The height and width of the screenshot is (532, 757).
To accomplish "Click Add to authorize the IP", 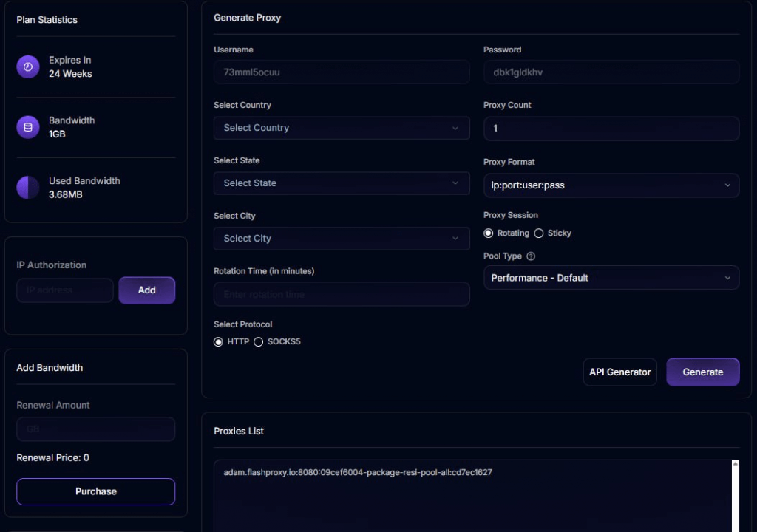I will 146,290.
